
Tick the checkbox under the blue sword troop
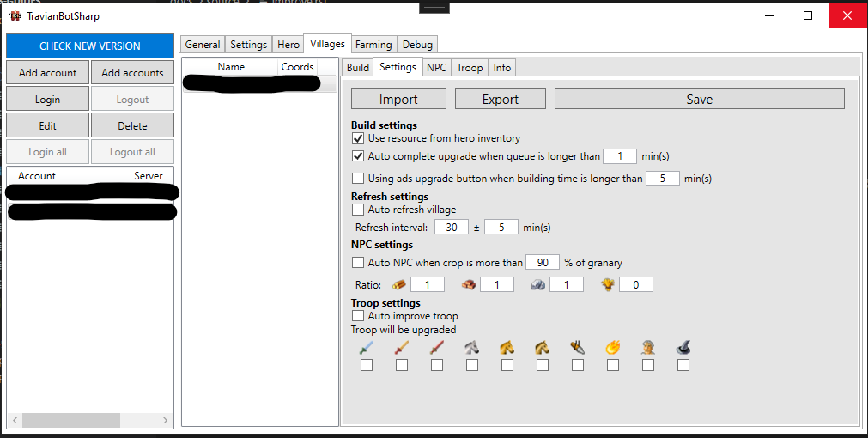tap(367, 365)
